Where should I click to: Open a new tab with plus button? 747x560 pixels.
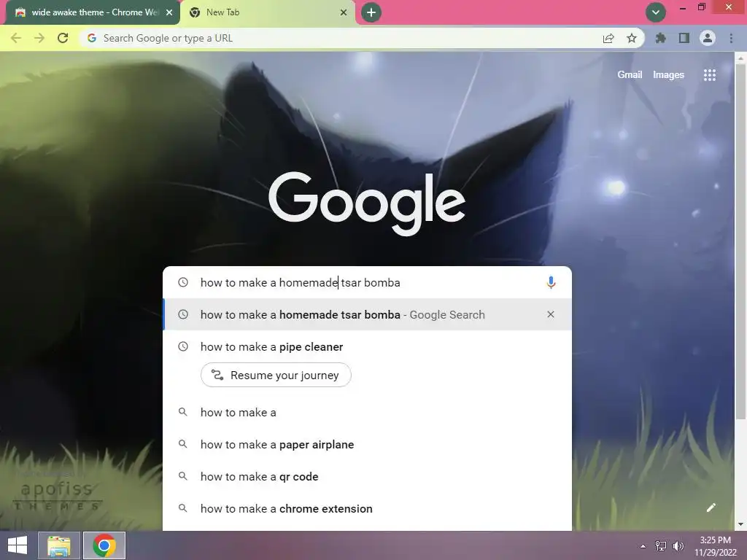pos(371,12)
